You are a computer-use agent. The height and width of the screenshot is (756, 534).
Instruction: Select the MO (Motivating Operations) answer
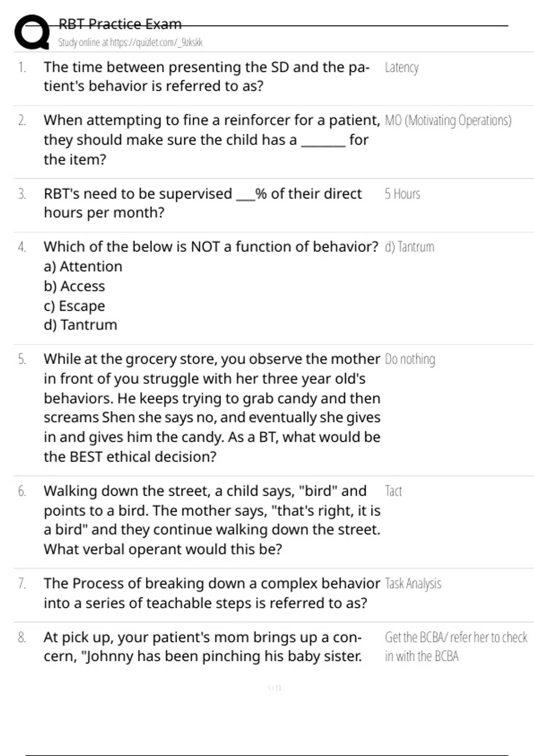448,121
